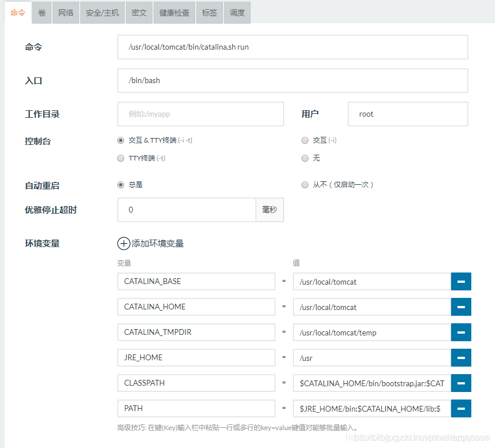Screen dimensions: 495x448
Task: Switch to the 网络 tab
Action: pyautogui.click(x=66, y=13)
